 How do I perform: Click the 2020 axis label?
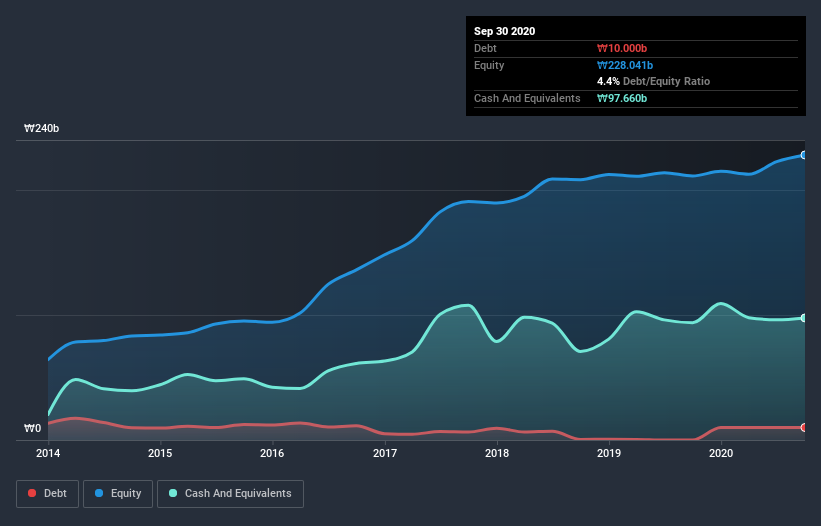click(x=721, y=453)
